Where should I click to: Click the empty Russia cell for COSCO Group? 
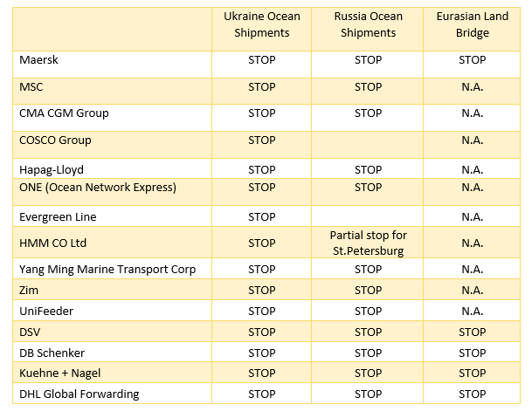368,145
